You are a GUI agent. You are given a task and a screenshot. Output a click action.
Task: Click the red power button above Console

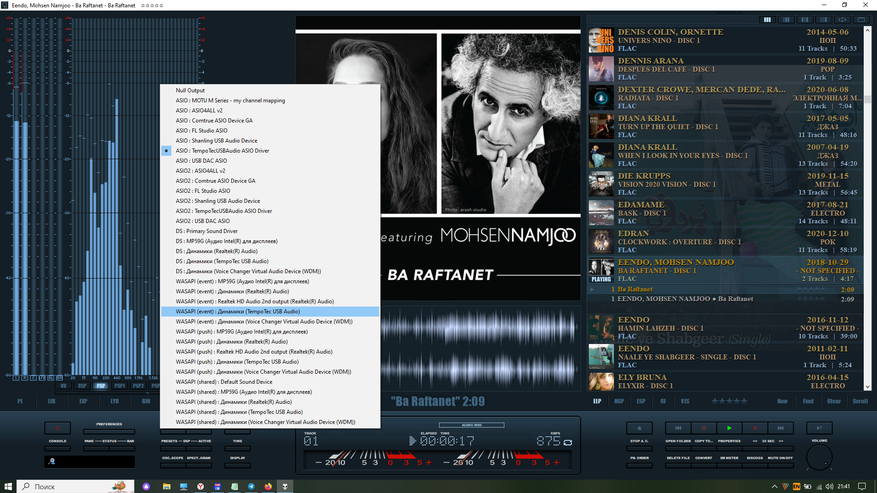coord(57,428)
